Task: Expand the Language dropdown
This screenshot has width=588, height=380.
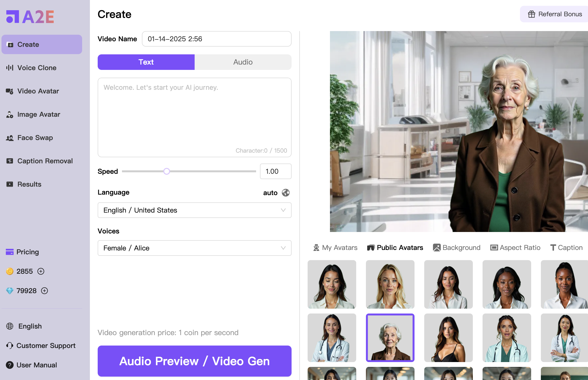Action: (x=194, y=210)
